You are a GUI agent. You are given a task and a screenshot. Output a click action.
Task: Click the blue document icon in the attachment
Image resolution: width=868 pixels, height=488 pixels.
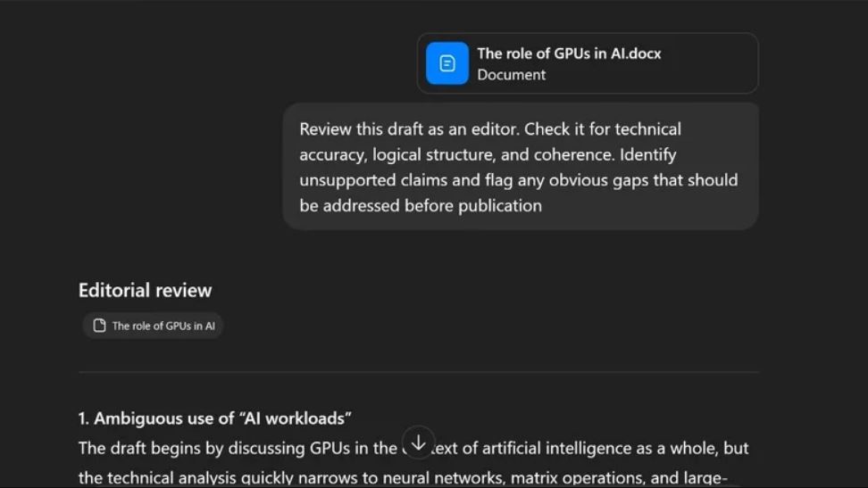(447, 63)
